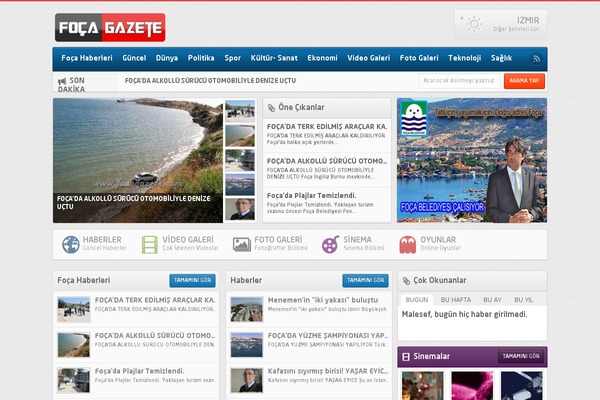This screenshot has height=400, width=600.
Task: Select first slider thumbnail with people
Action: tap(240, 111)
